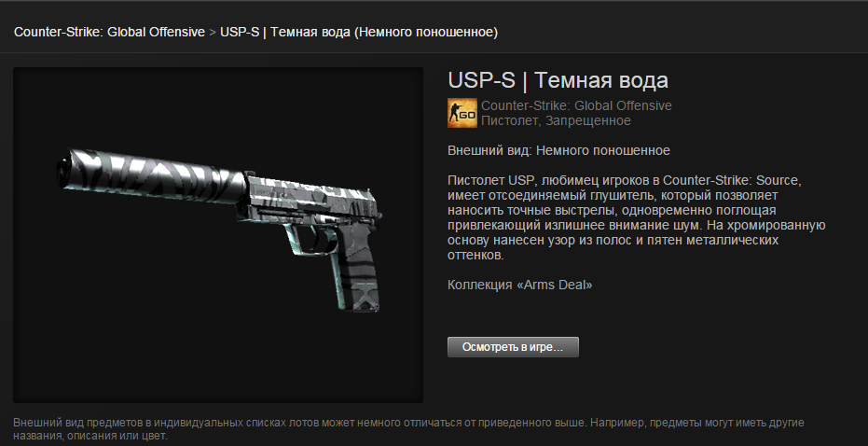Click the USP-S pistol preview image
868x446 pixels.
coord(218,235)
